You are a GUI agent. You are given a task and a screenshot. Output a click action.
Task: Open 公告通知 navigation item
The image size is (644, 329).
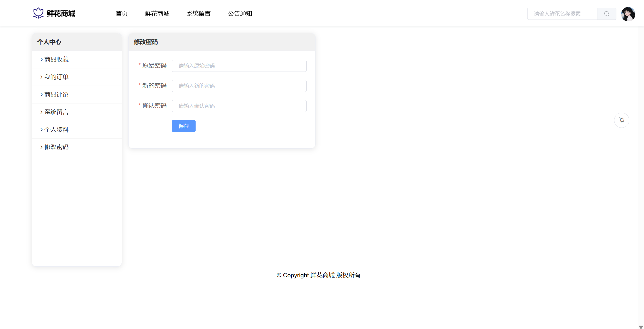tap(240, 14)
